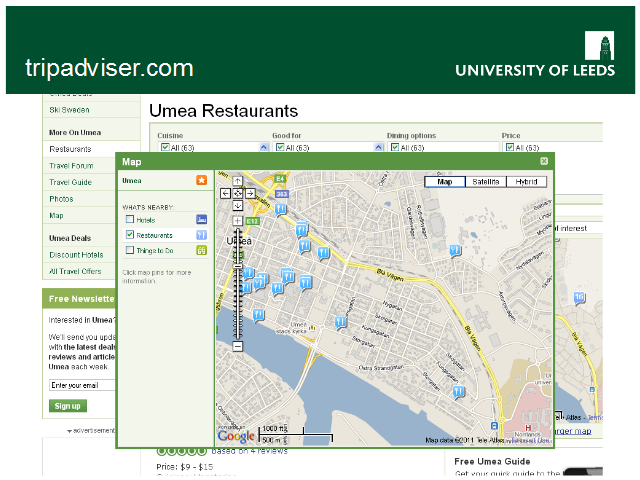Toggle the Price All (63) checkbox
The image size is (640, 480).
pyautogui.click(x=510, y=147)
